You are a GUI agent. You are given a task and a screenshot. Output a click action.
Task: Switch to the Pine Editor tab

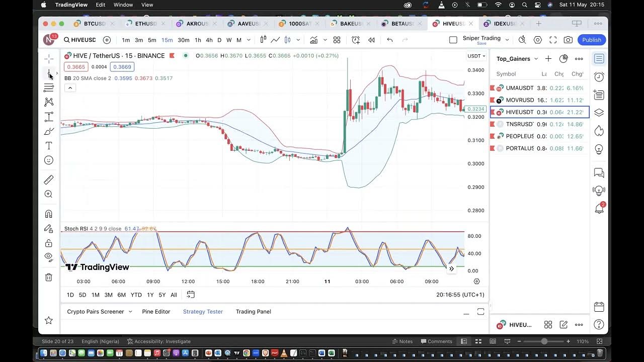156,312
